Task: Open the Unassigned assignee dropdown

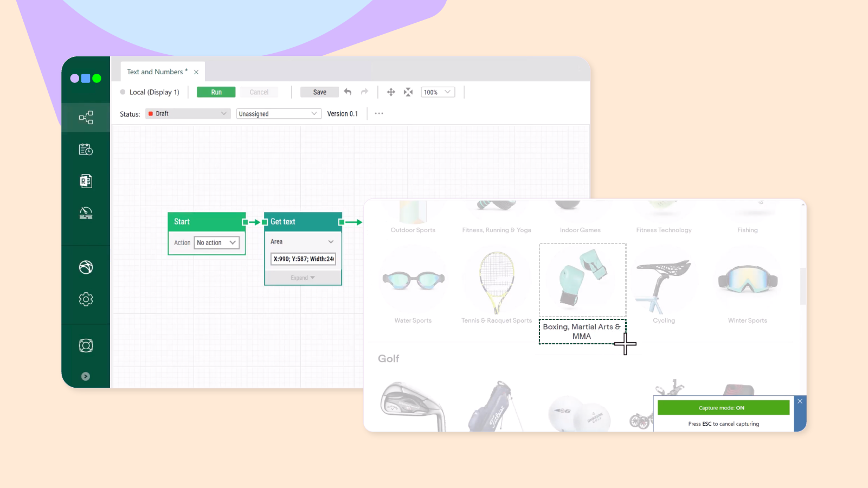Action: click(278, 114)
